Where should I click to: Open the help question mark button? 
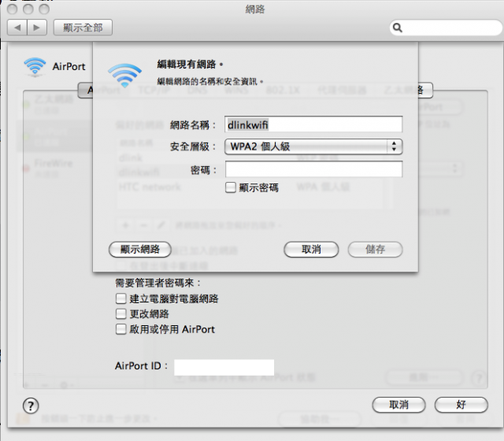coord(31,406)
